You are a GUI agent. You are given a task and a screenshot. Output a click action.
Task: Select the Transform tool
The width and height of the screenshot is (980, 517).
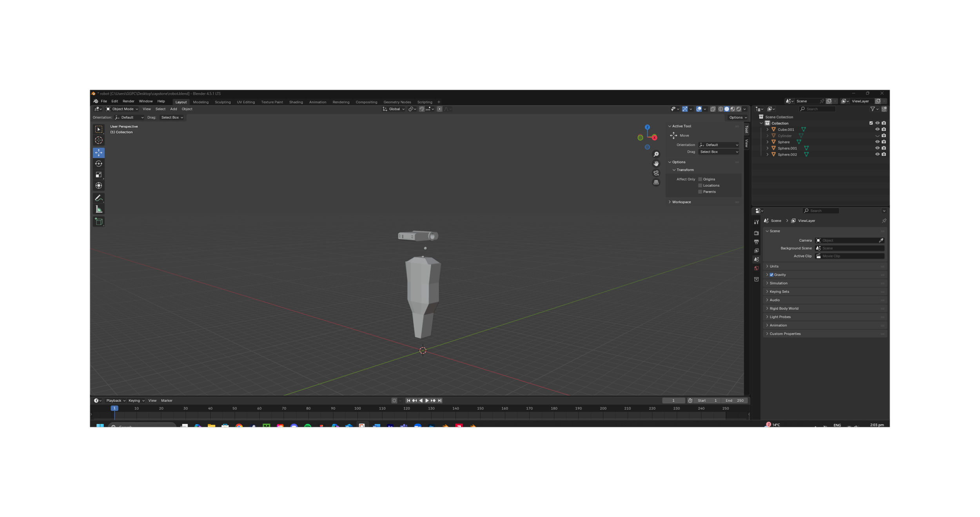(x=98, y=186)
